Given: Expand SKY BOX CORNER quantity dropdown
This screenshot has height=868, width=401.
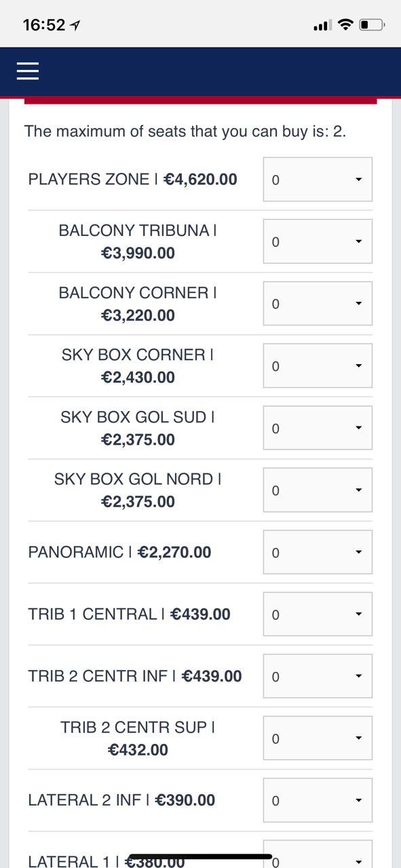Looking at the screenshot, I should [318, 366].
